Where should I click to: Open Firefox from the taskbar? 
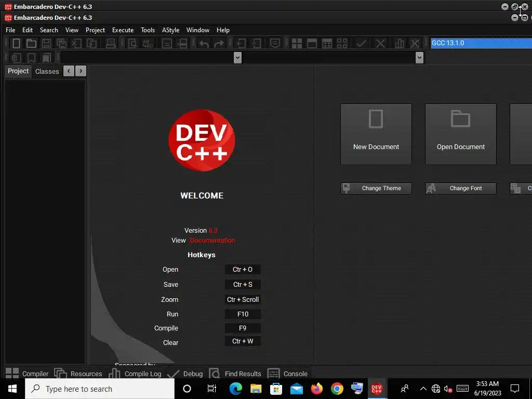[x=316, y=389]
